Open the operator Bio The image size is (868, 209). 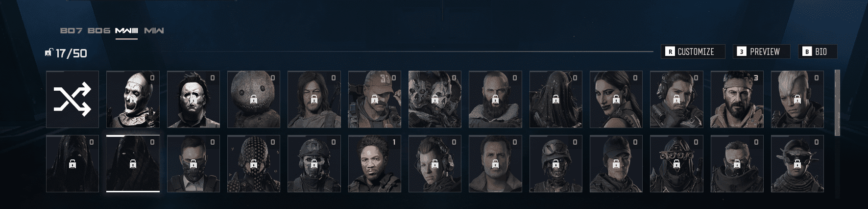[x=818, y=52]
